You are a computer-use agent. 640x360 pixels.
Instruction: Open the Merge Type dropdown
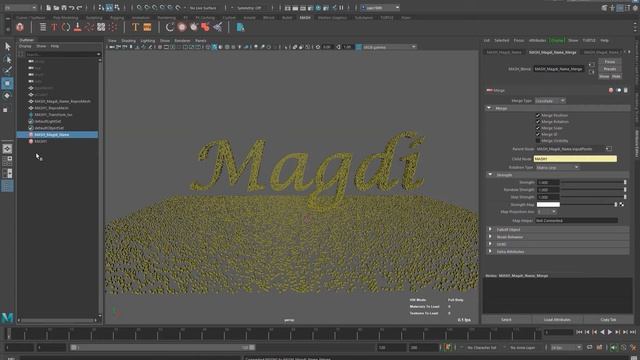(550, 100)
